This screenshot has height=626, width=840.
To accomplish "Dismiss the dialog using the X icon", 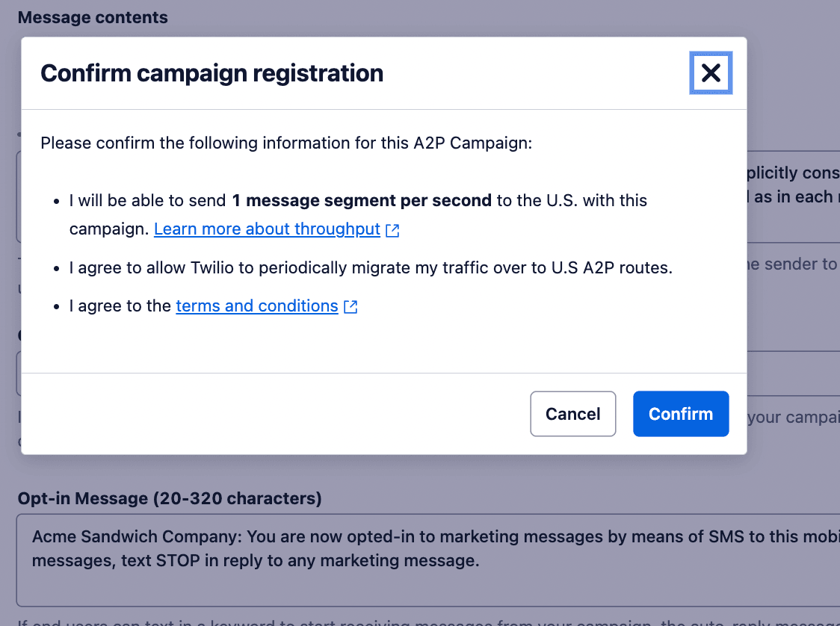I will coord(710,72).
